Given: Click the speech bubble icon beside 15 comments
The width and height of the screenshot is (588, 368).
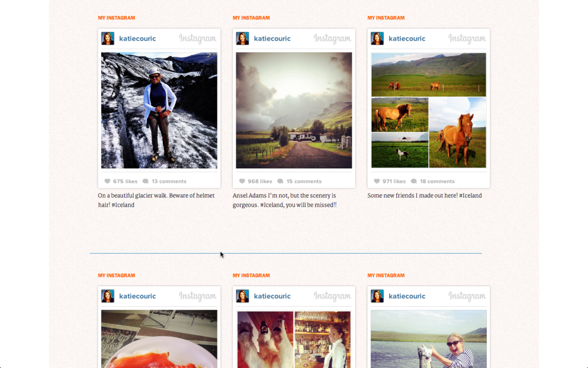Looking at the screenshot, I should pos(280,181).
